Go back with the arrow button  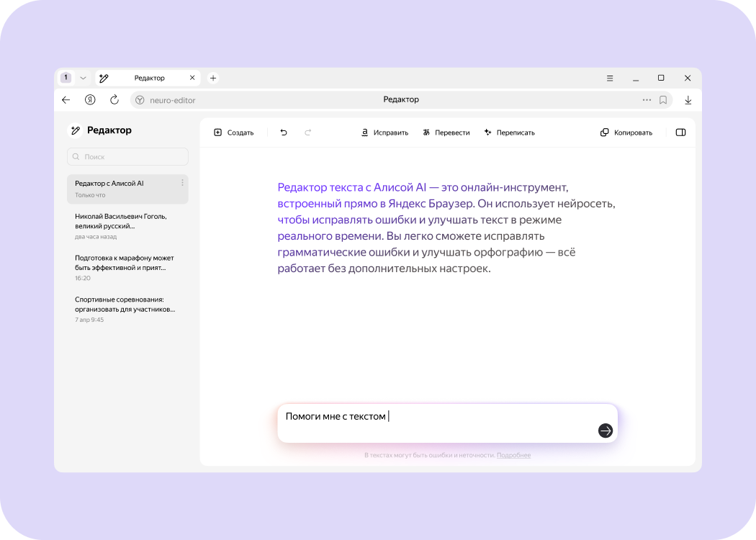coord(66,100)
